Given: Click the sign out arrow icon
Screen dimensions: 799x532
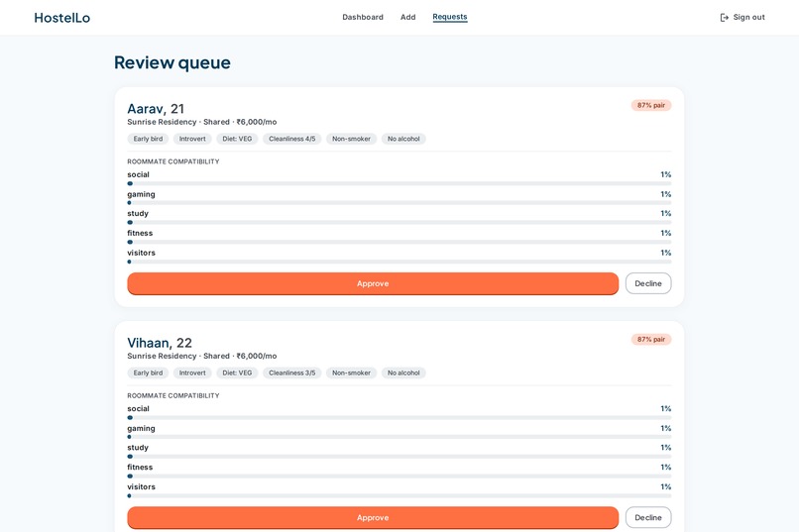Looking at the screenshot, I should (724, 17).
